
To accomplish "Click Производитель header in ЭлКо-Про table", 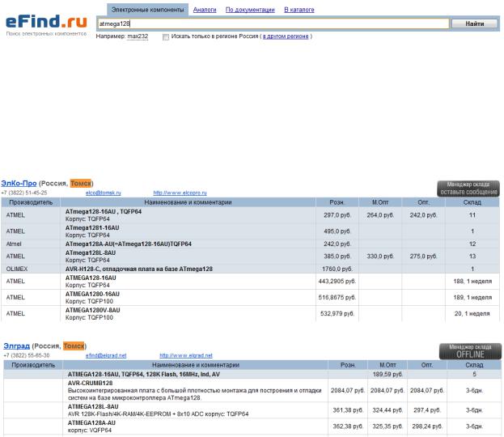I will click(31, 202).
